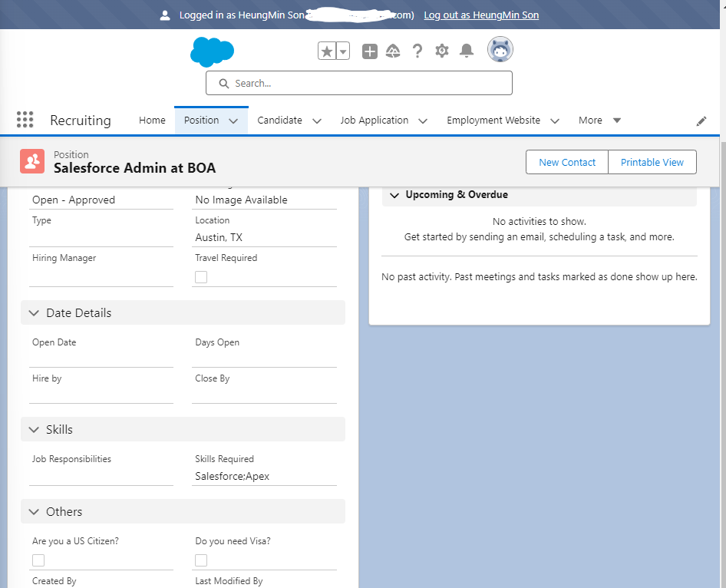Open the Position tab dropdown chevron
The image size is (726, 588).
(x=233, y=121)
